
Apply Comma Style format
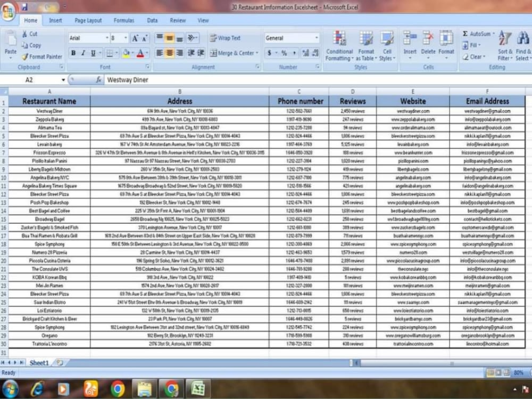294,53
